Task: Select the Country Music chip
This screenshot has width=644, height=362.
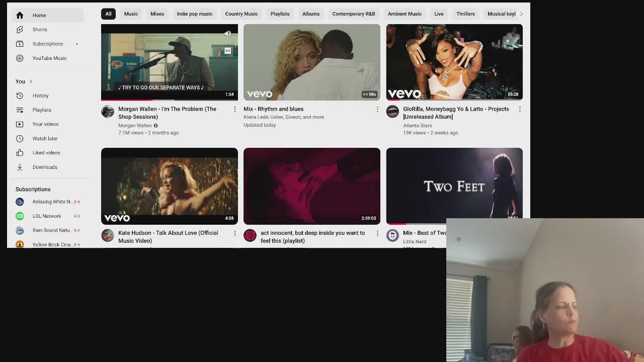Action: pos(242,14)
